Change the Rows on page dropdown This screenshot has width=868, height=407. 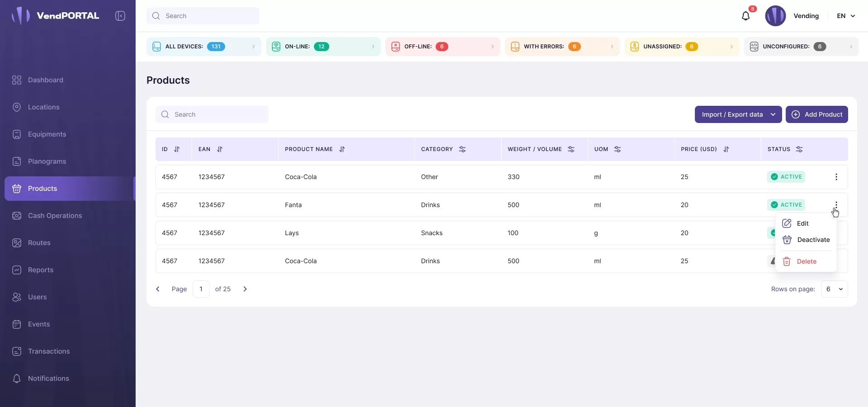[834, 289]
